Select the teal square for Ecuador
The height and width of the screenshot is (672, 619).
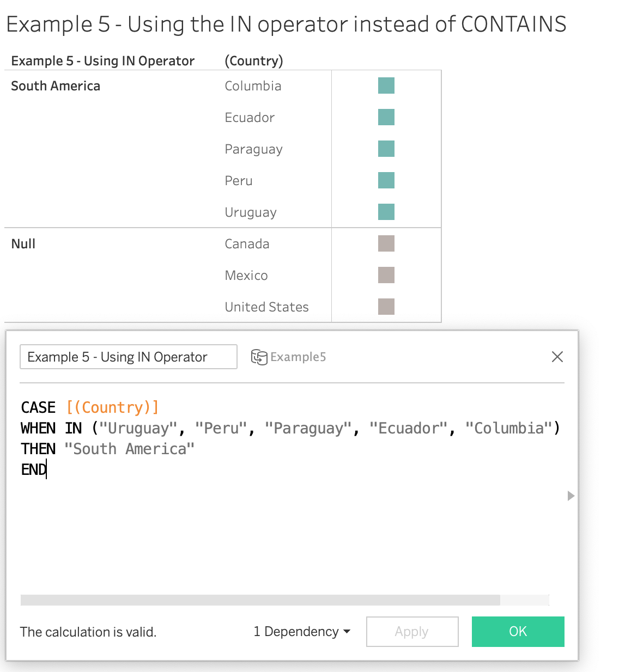point(386,117)
